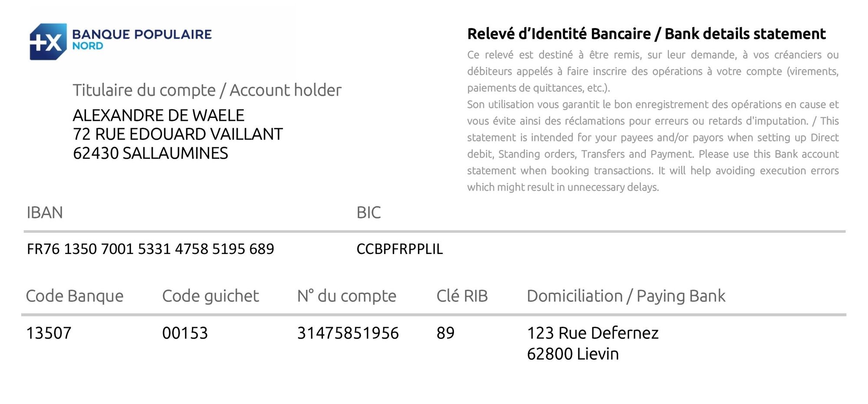Select the Clé RIB value 89
The height and width of the screenshot is (404, 868).
445,333
